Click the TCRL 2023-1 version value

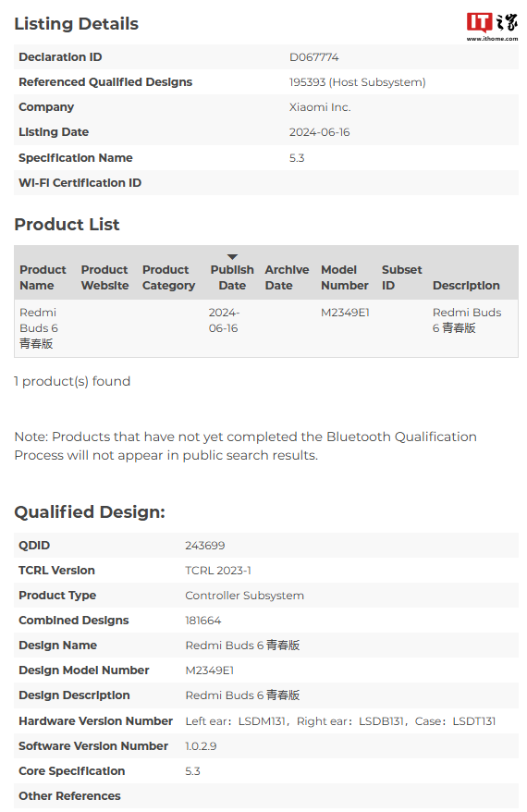218,571
